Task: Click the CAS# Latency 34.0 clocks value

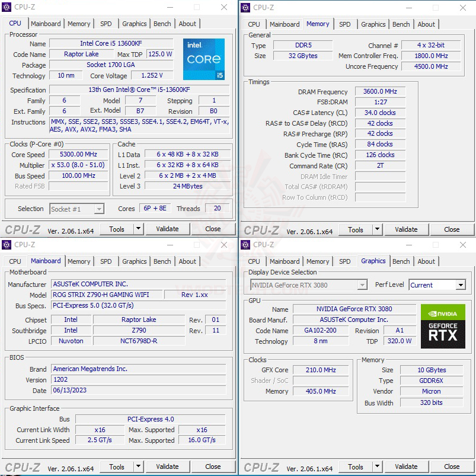Action: [380, 113]
